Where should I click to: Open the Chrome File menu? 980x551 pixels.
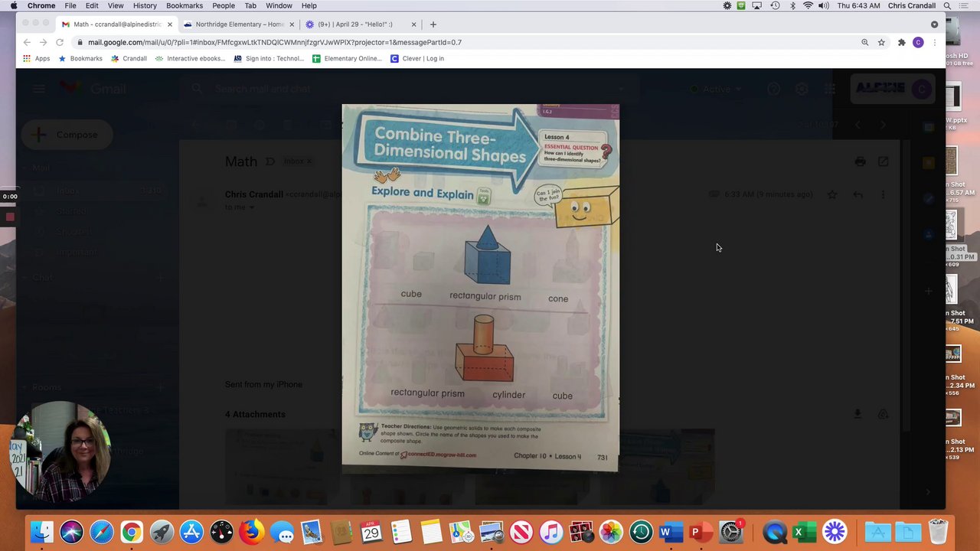(70, 5)
